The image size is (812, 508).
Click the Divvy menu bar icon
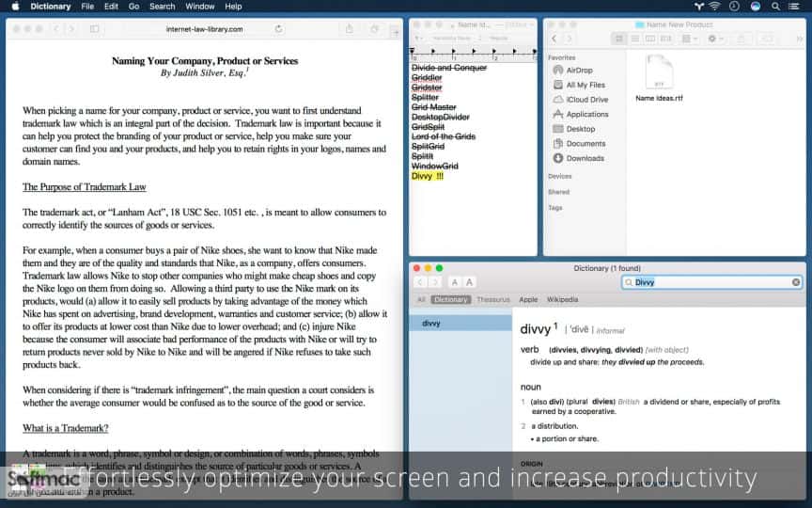tap(699, 7)
